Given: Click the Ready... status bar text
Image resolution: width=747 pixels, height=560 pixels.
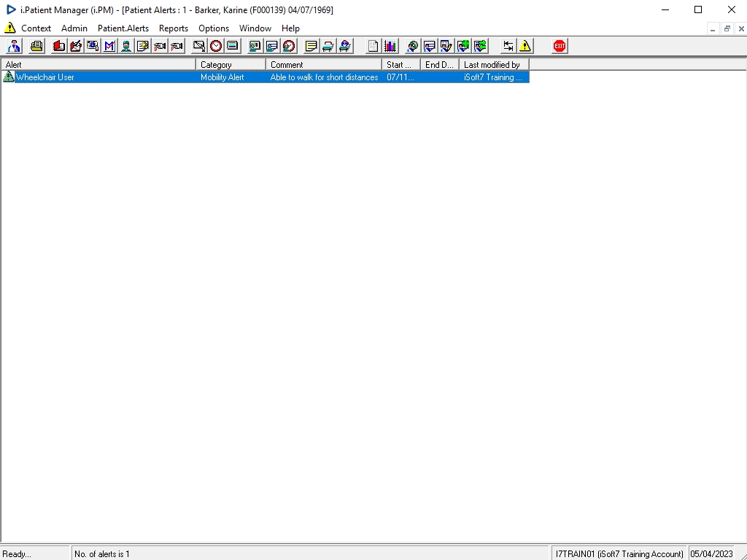Looking at the screenshot, I should [x=17, y=554].
